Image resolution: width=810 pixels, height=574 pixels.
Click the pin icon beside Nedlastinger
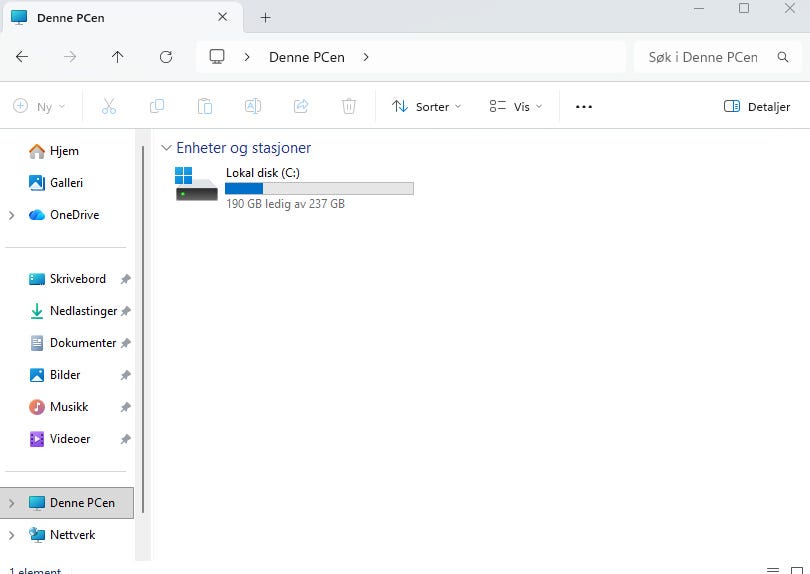coord(126,312)
